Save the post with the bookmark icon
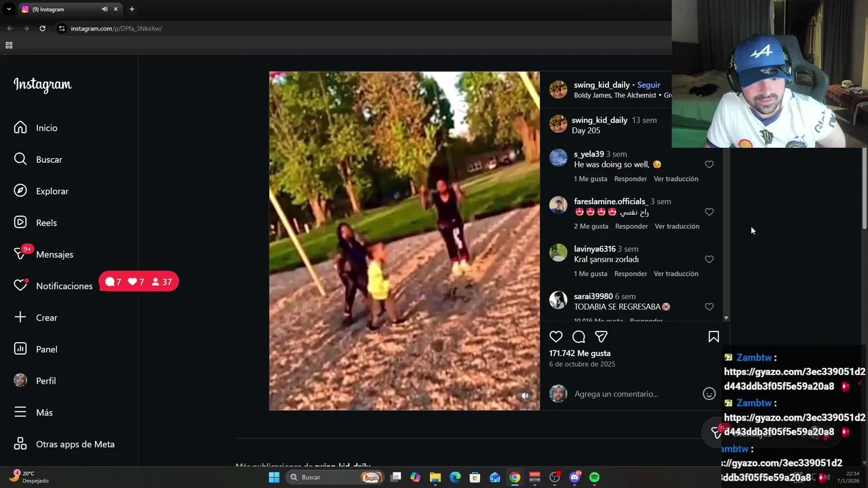868x488 pixels. pyautogui.click(x=713, y=337)
